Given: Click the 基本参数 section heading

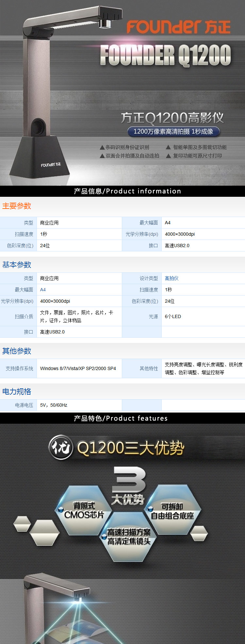Looking at the screenshot, I should click(17, 265).
